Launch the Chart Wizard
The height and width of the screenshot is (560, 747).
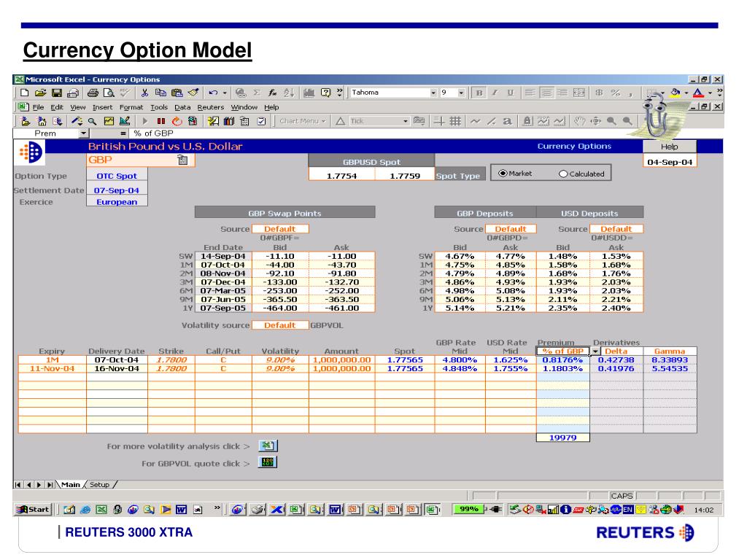click(309, 93)
